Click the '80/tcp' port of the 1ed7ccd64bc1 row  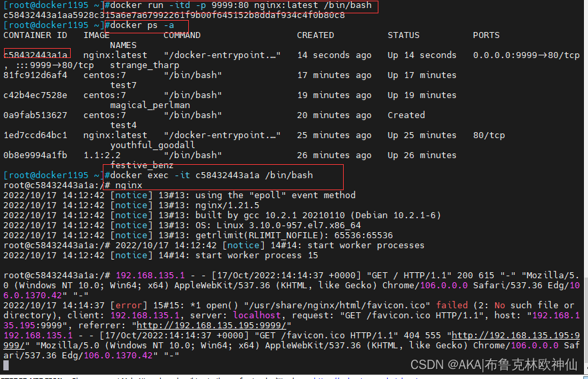click(489, 135)
